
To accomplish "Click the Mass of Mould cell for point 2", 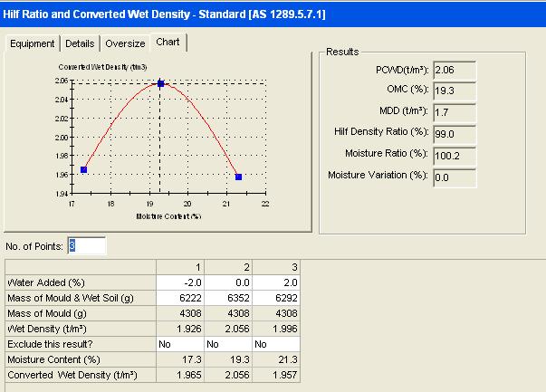I will point(228,313).
